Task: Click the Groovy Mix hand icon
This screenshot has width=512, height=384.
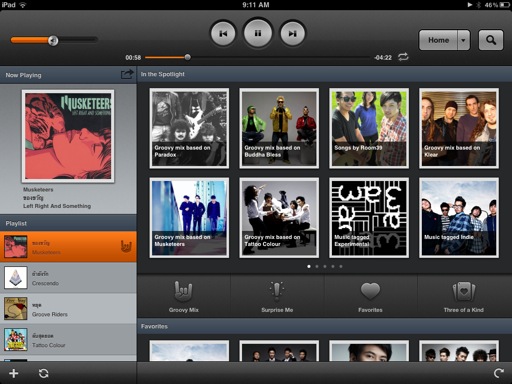Action: point(183,290)
